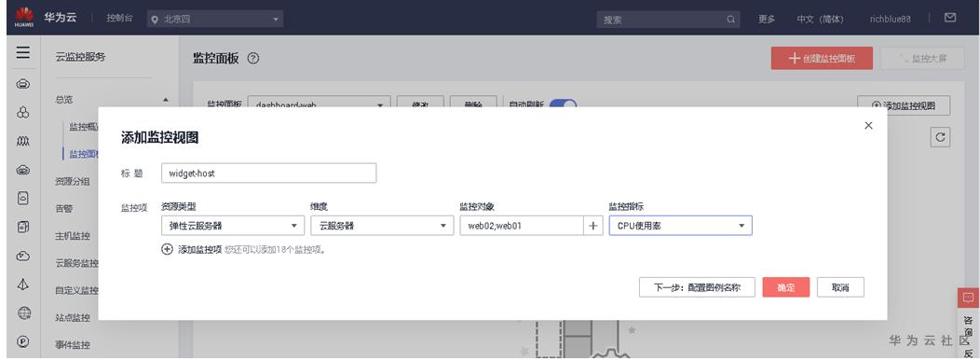Click the help question mark beside 监控面板
The width and height of the screenshot is (980, 361).
coord(253,59)
